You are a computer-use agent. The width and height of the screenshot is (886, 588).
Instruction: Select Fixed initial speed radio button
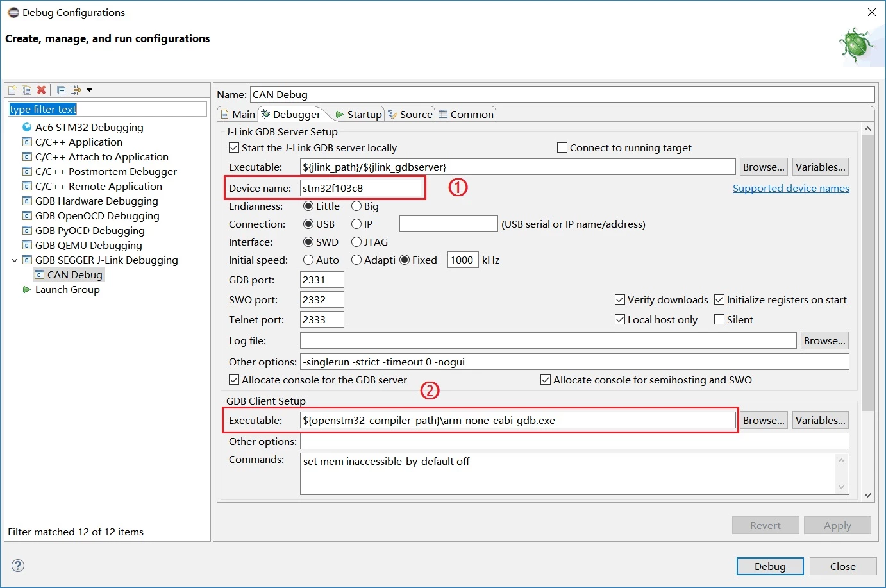click(x=405, y=260)
